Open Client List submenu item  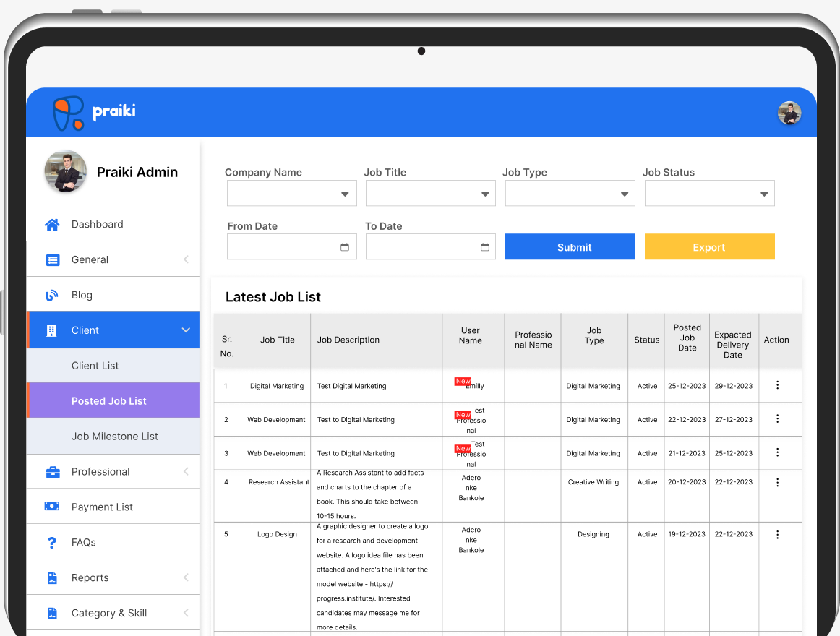click(113, 366)
